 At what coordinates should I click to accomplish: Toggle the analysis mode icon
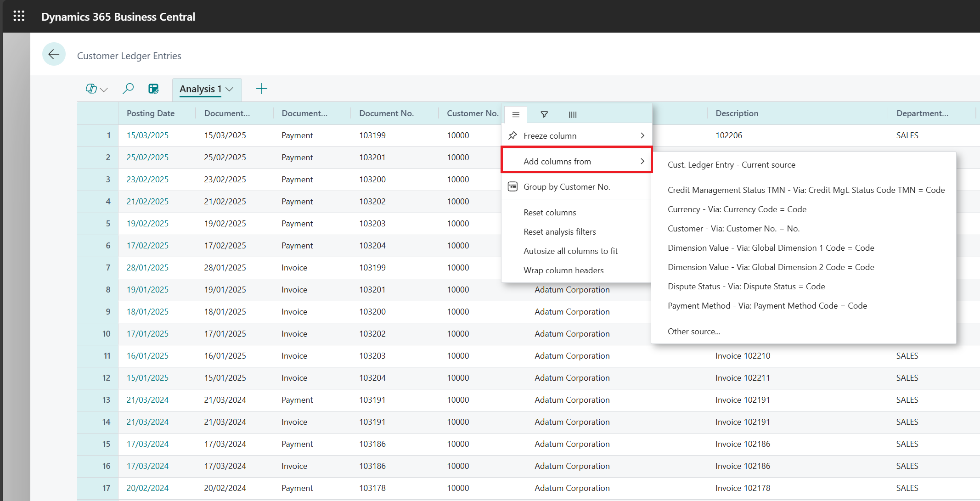click(153, 89)
